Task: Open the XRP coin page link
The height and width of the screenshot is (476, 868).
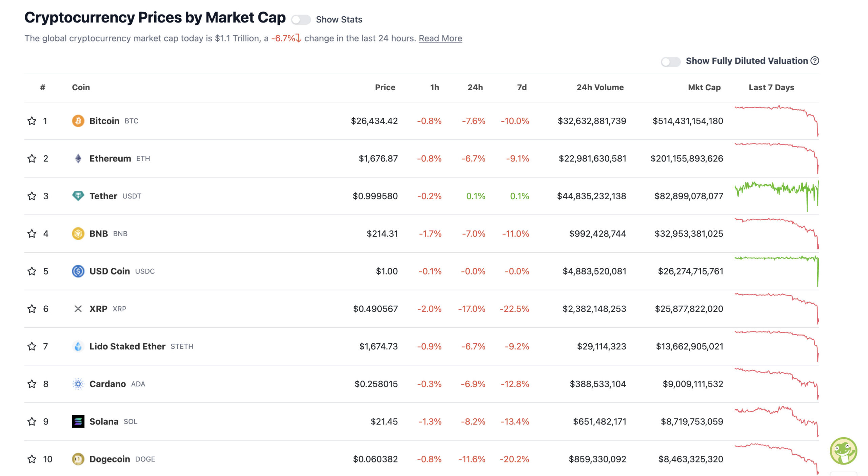Action: coord(98,309)
